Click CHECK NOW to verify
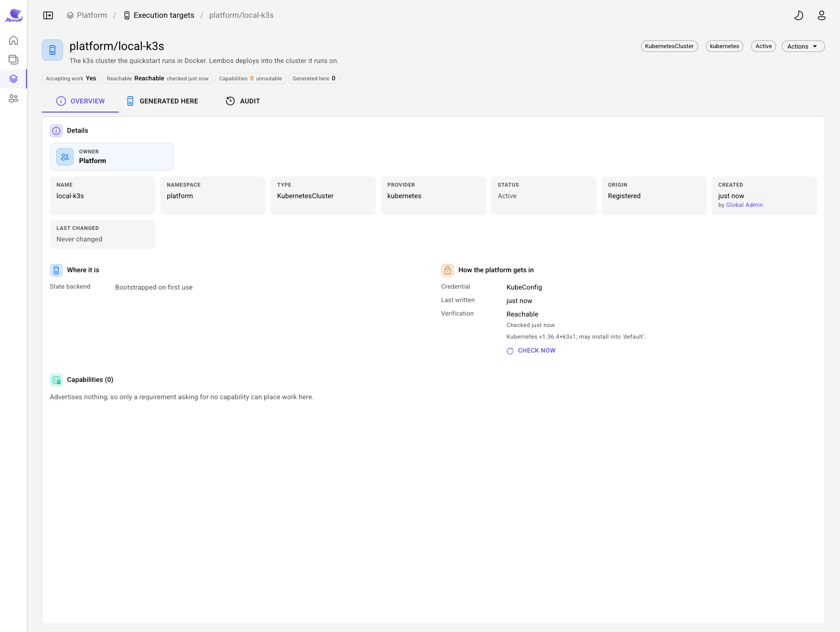This screenshot has width=840, height=632. [x=531, y=351]
